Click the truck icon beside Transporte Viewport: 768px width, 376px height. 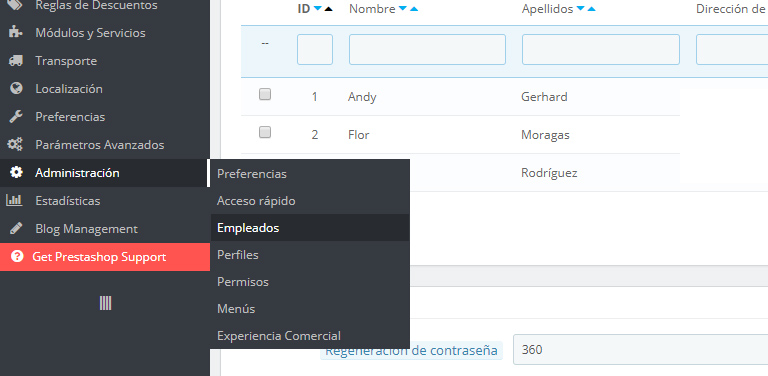coord(16,61)
